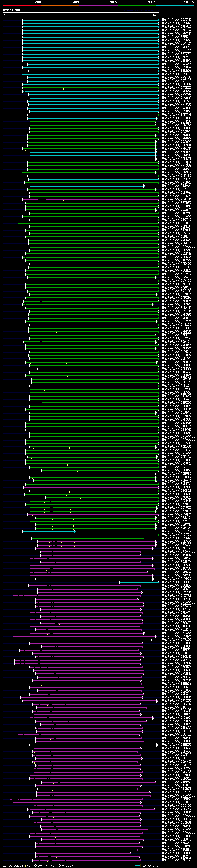Screen dimensions: 197x868
Task: Click the Large gaps legend text
Action: [x=13, y=866]
